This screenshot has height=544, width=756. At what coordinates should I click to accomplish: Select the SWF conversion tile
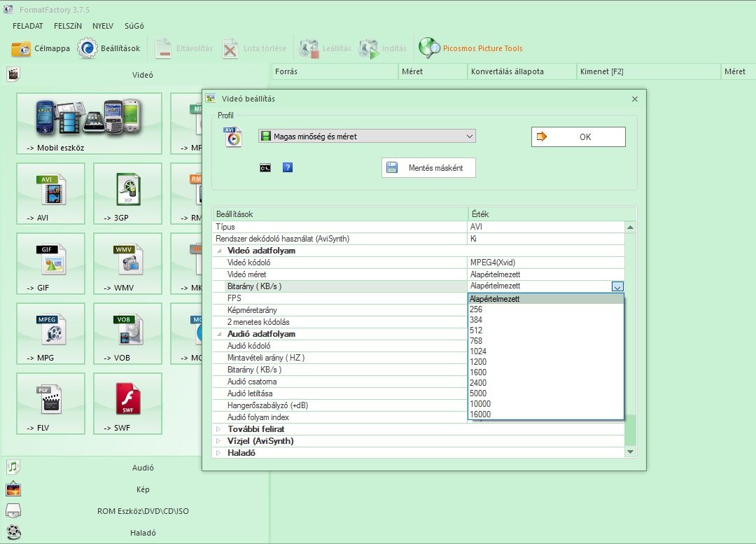pyautogui.click(x=128, y=403)
